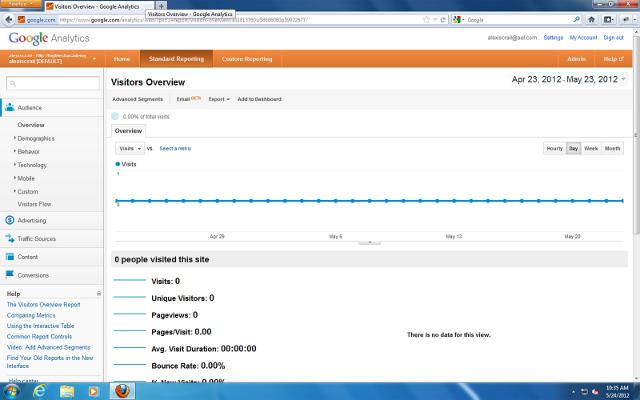Launch Firefox from the Windows taskbar

tap(120, 390)
